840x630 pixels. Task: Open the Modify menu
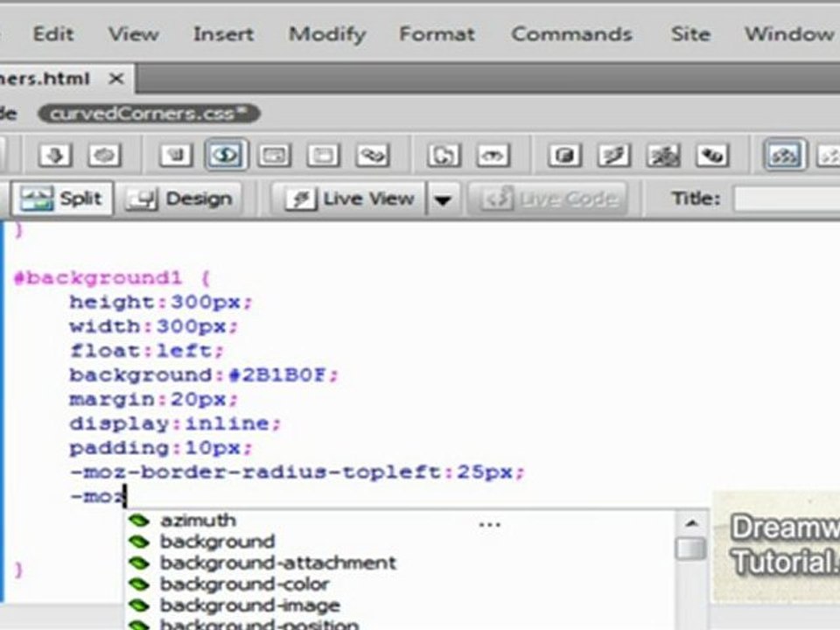[x=327, y=34]
